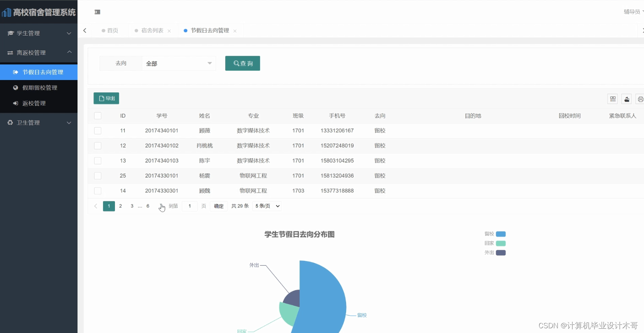The height and width of the screenshot is (333, 644).
Task: Click the 节假日去向管理 sidebar icon
Action: 16,72
